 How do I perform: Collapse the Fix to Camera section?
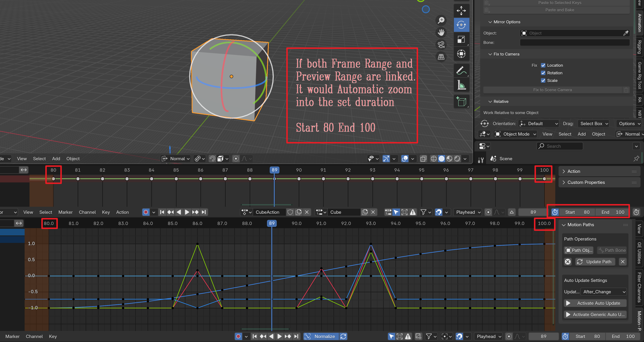click(504, 54)
